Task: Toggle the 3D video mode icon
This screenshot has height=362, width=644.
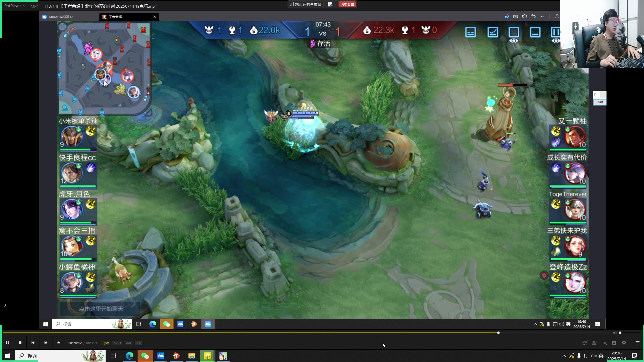Action: click(594, 343)
